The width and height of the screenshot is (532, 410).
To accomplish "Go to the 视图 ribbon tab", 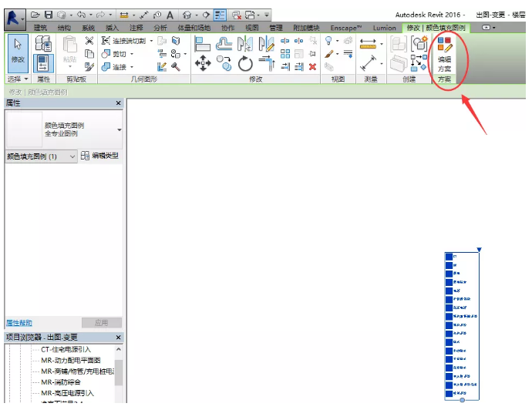I will (252, 28).
